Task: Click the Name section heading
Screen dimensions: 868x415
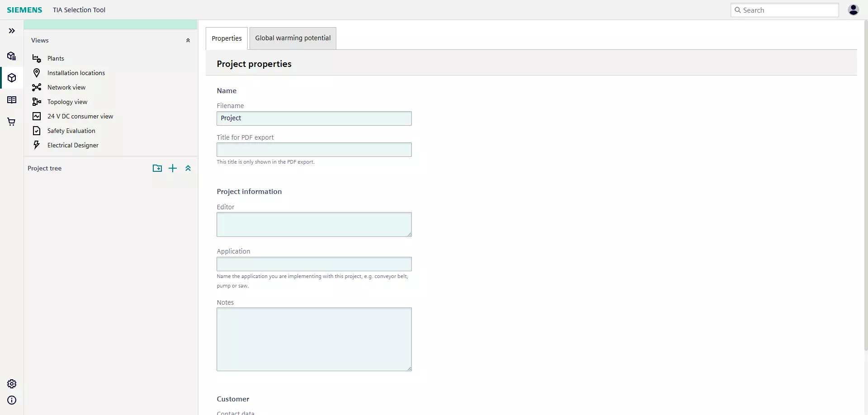Action: tap(226, 91)
